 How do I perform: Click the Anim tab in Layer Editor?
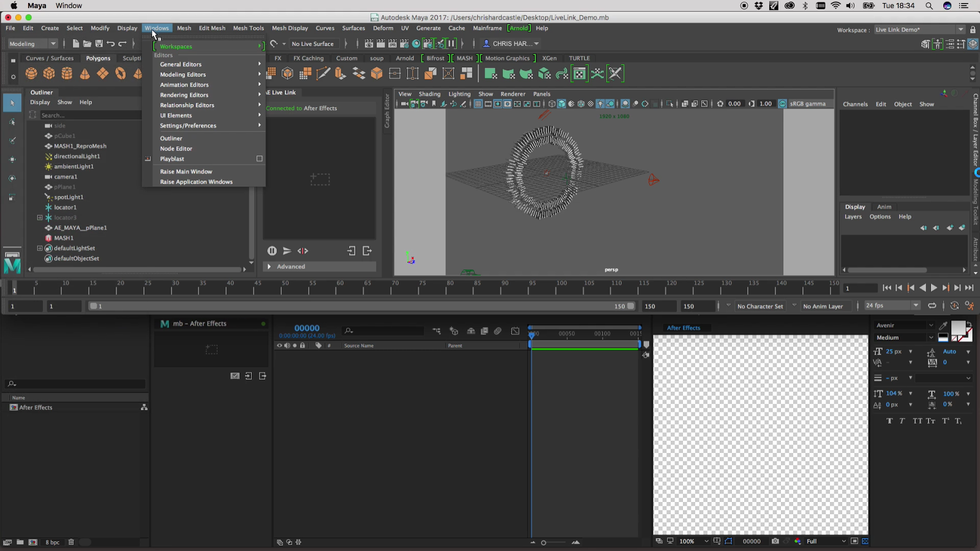pyautogui.click(x=884, y=207)
